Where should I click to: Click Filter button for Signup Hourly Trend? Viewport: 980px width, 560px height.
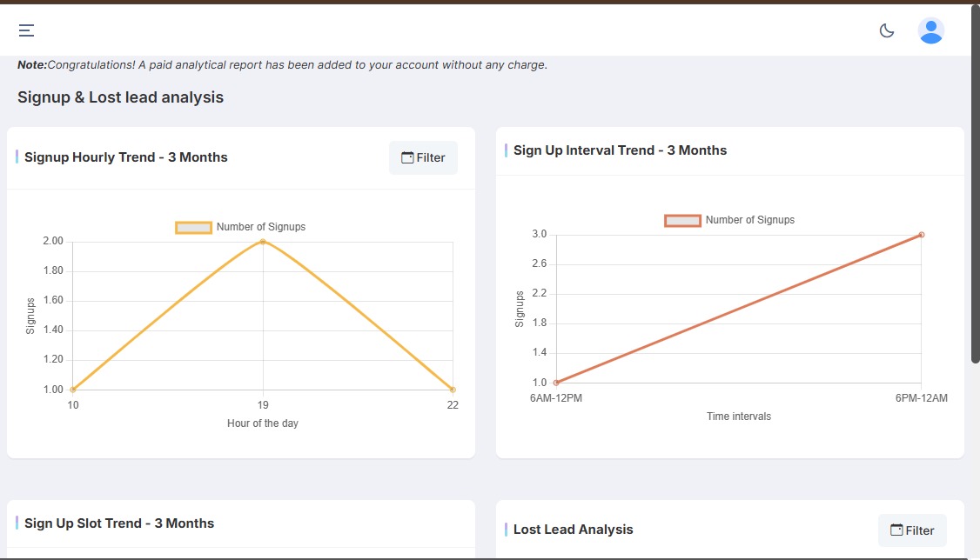[x=423, y=157]
